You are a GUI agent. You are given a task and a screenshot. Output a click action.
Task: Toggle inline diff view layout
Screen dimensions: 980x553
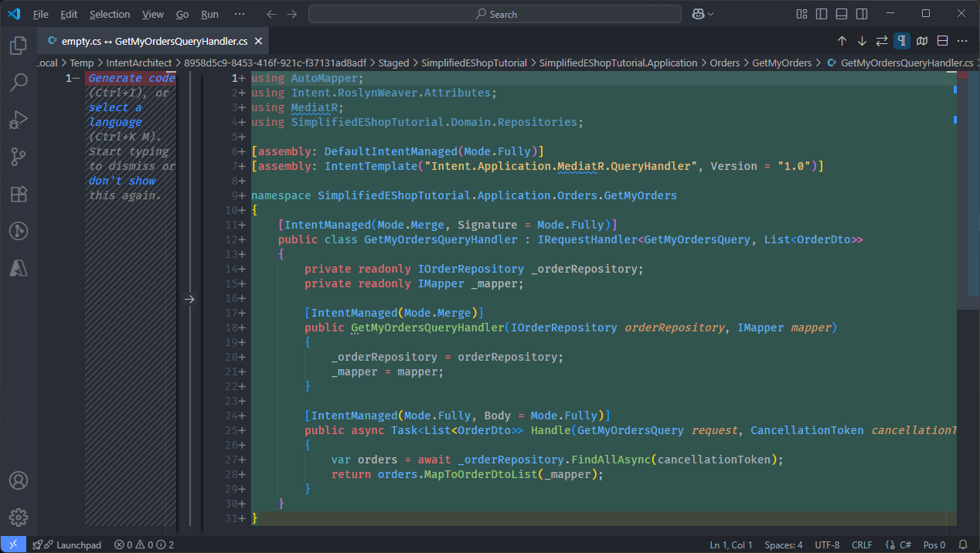(942, 41)
